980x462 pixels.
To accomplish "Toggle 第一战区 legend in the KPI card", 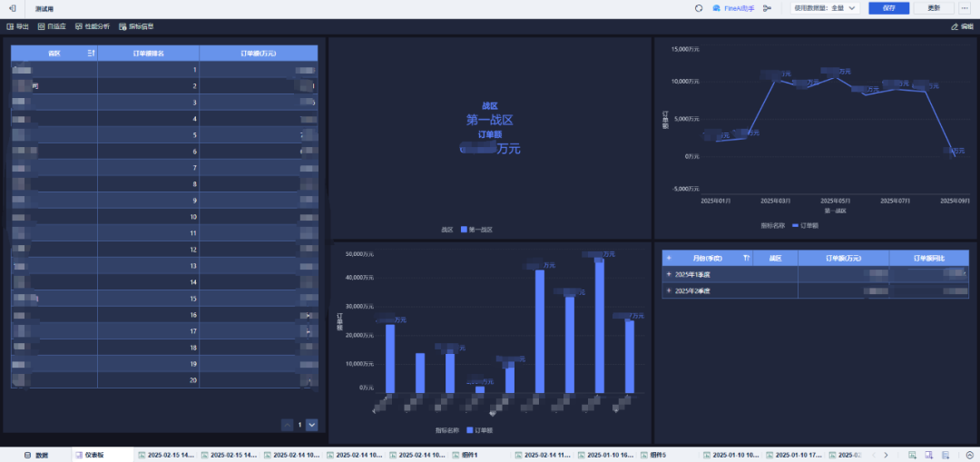I will (477, 230).
